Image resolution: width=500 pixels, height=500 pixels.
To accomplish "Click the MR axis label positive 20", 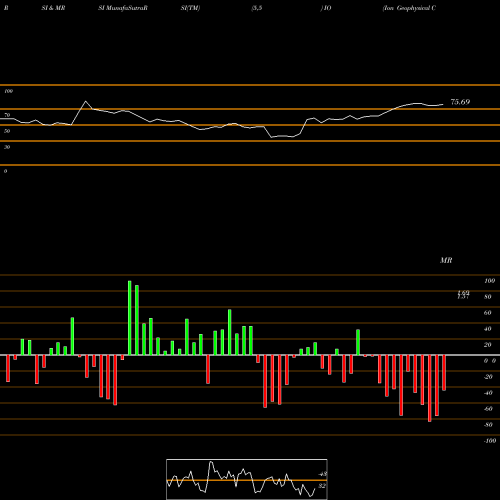I will click(x=487, y=345).
